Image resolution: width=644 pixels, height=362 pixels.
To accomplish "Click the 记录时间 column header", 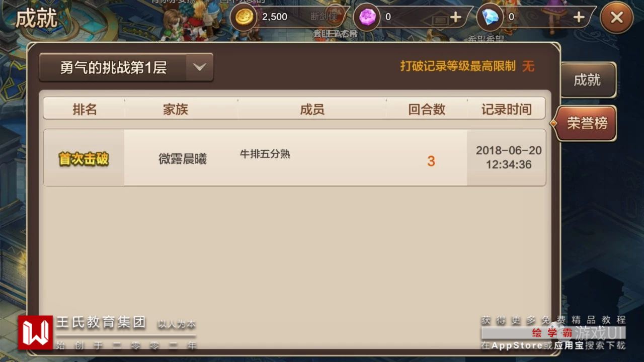I will click(x=506, y=109).
